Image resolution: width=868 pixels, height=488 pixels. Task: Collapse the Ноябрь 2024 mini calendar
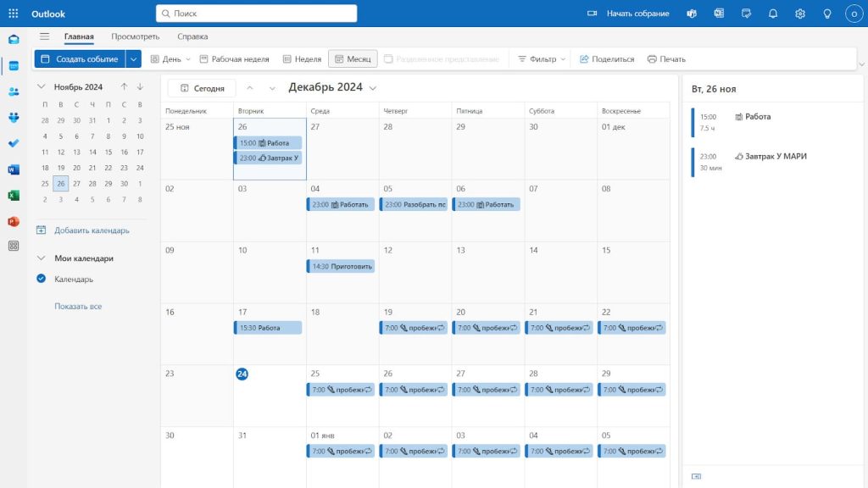[x=41, y=87]
